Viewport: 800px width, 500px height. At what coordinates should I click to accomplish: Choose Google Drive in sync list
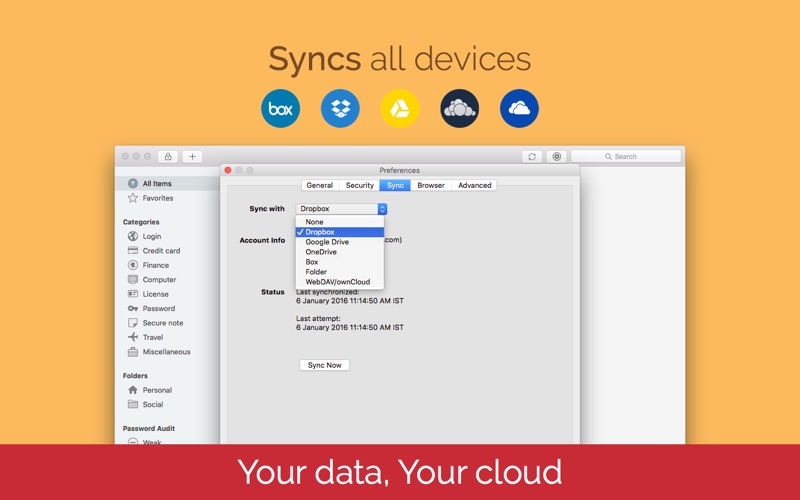[340, 242]
